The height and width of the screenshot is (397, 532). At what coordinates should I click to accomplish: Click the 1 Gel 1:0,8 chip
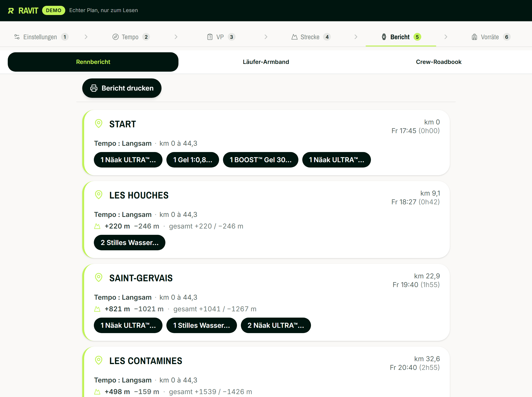pyautogui.click(x=193, y=160)
